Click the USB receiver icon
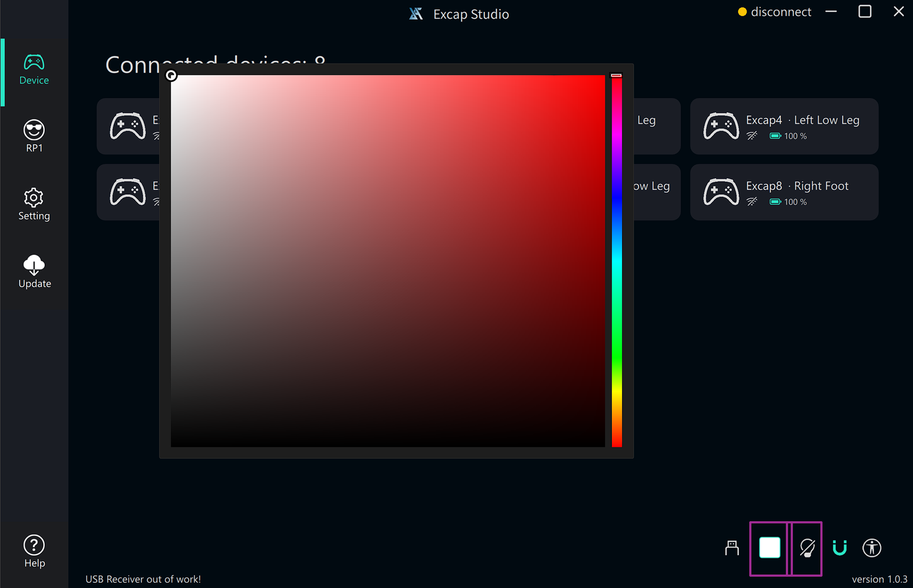This screenshot has width=913, height=588. (x=731, y=548)
